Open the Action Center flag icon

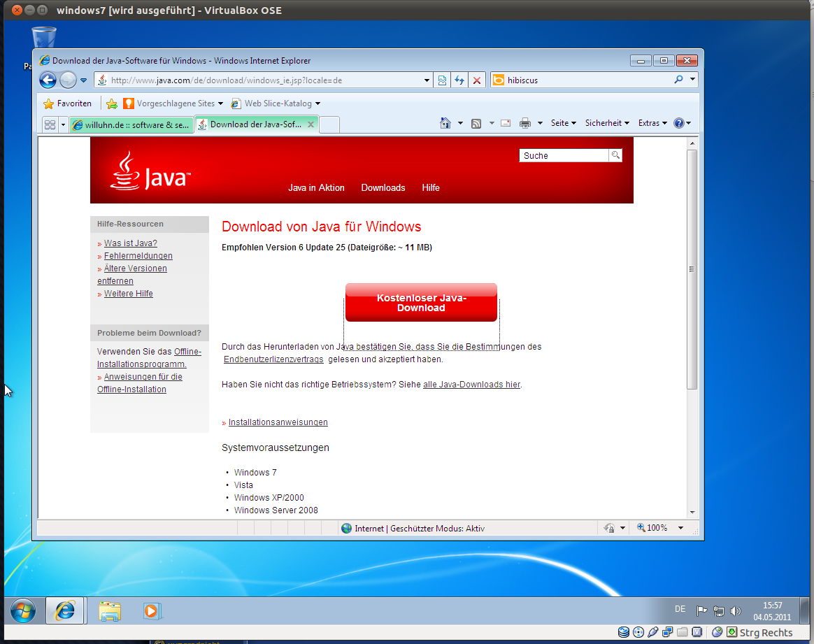(701, 611)
